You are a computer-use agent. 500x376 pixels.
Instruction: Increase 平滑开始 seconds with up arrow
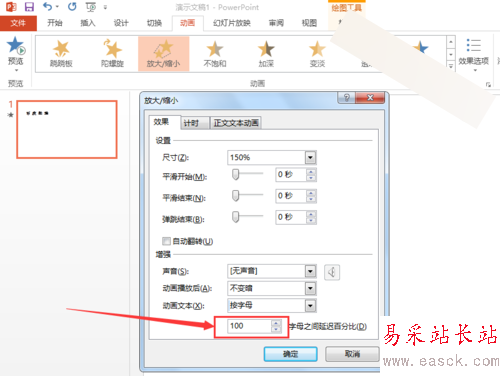pos(311,172)
